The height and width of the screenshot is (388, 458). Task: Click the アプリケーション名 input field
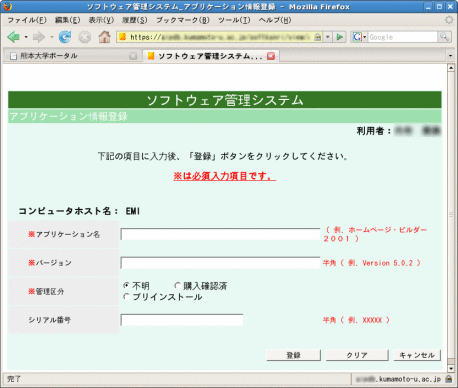[x=220, y=234]
